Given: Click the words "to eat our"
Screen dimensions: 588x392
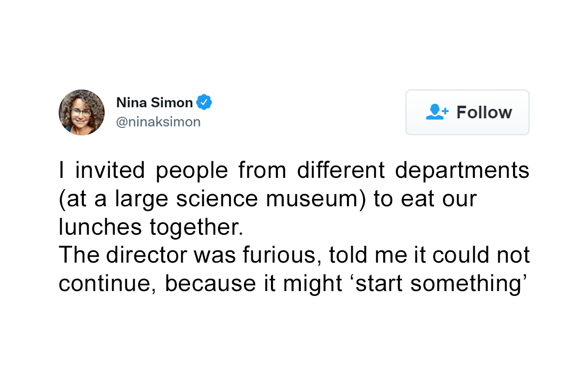Looking at the screenshot, I should click(425, 199).
